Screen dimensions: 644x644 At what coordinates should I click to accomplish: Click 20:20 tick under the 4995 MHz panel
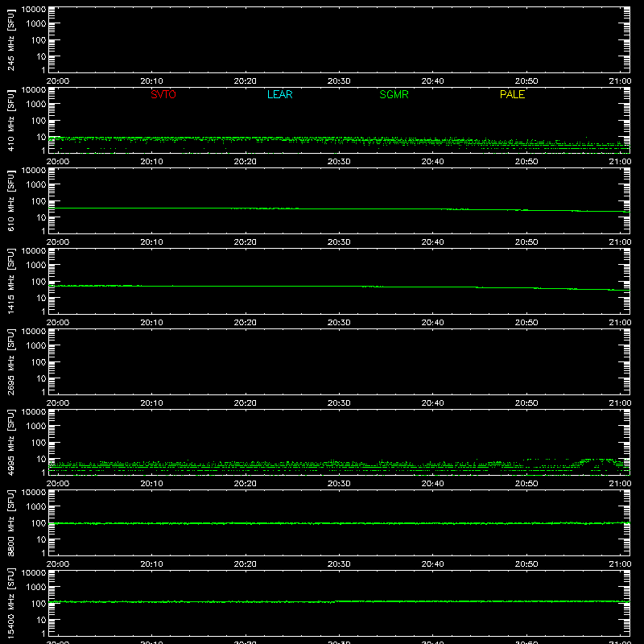[246, 484]
